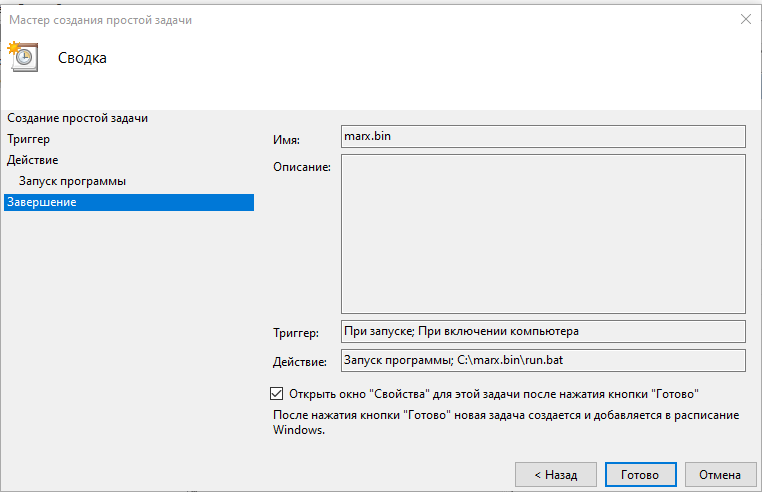Viewport: 762px width, 492px height.
Task: Cancel the wizard with 'Отмена'
Action: tap(720, 474)
